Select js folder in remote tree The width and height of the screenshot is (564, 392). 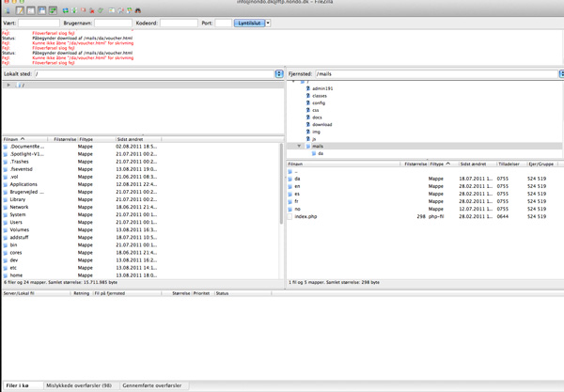coord(314,139)
